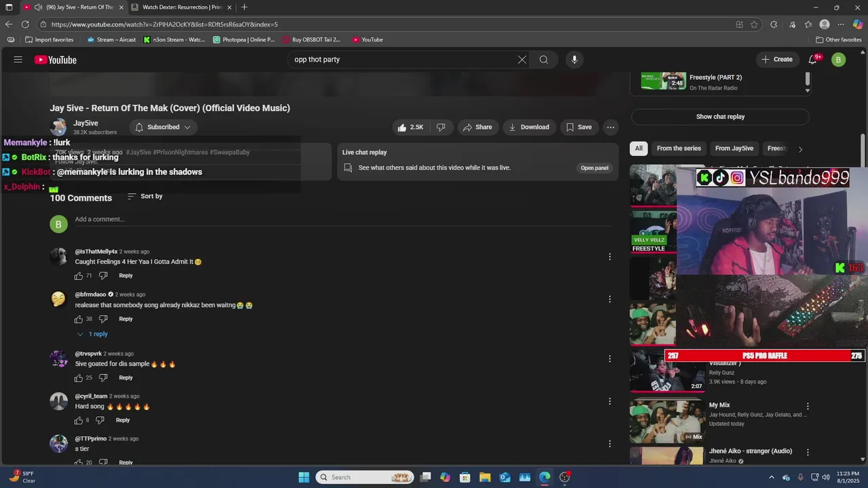This screenshot has width=868, height=488.
Task: Click the browser address bar URL
Action: (x=164, y=24)
